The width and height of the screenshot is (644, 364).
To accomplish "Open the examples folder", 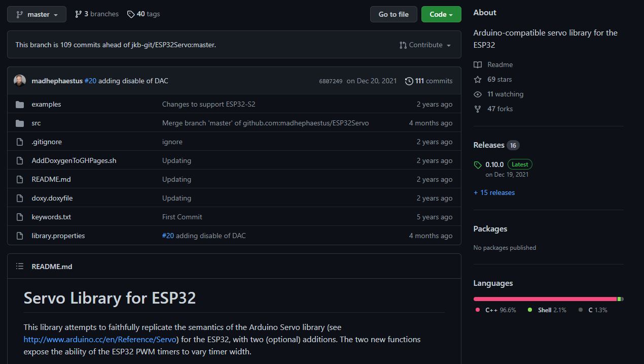I will (46, 105).
